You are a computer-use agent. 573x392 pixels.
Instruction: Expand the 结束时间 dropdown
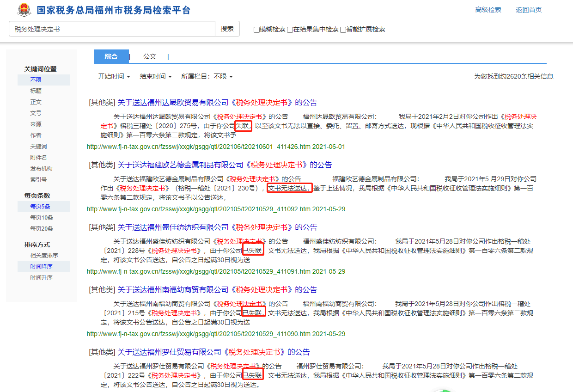155,76
